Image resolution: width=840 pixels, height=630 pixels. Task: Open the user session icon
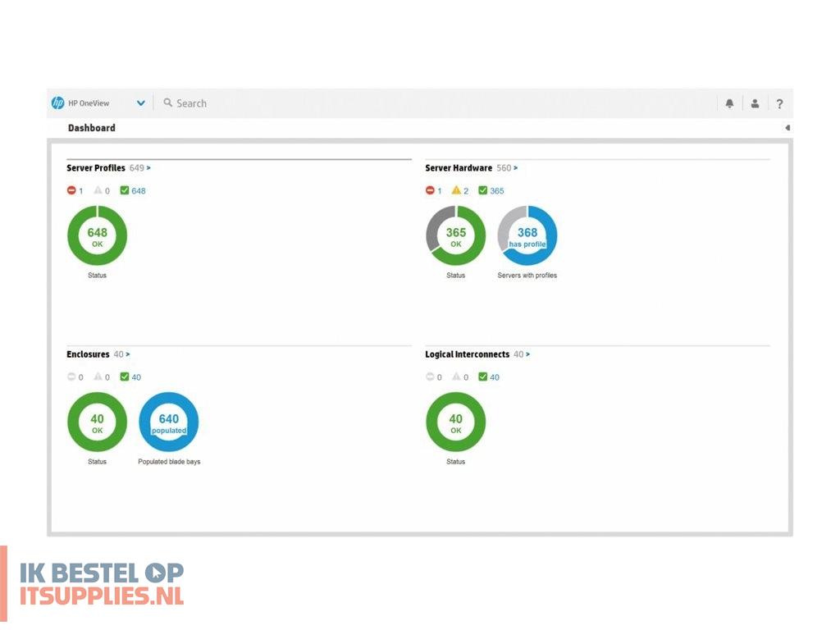755,103
